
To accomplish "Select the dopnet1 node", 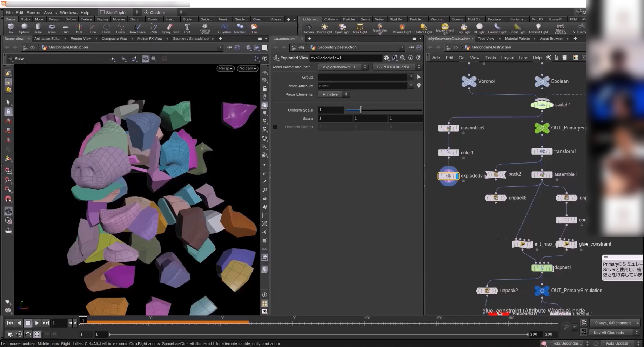I will coord(542,268).
